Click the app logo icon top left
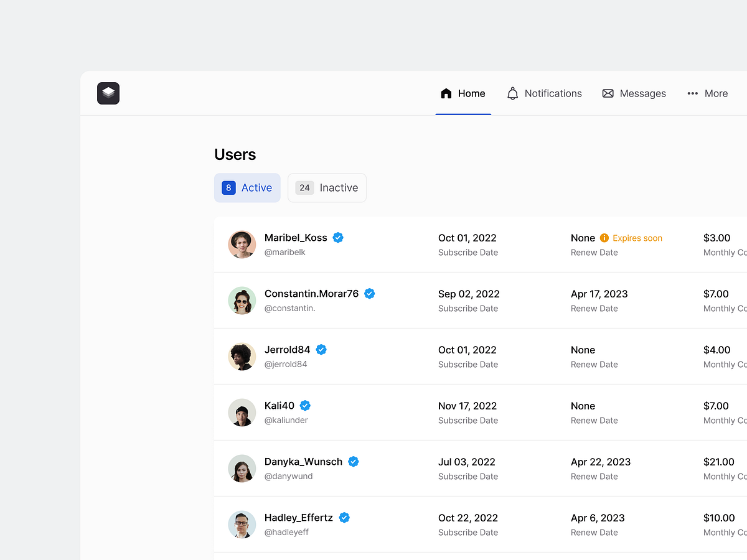Image resolution: width=747 pixels, height=560 pixels. tap(108, 93)
